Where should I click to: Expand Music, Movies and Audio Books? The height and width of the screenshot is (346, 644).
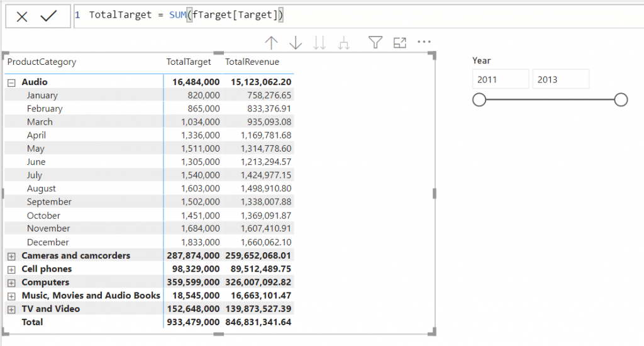coord(11,296)
